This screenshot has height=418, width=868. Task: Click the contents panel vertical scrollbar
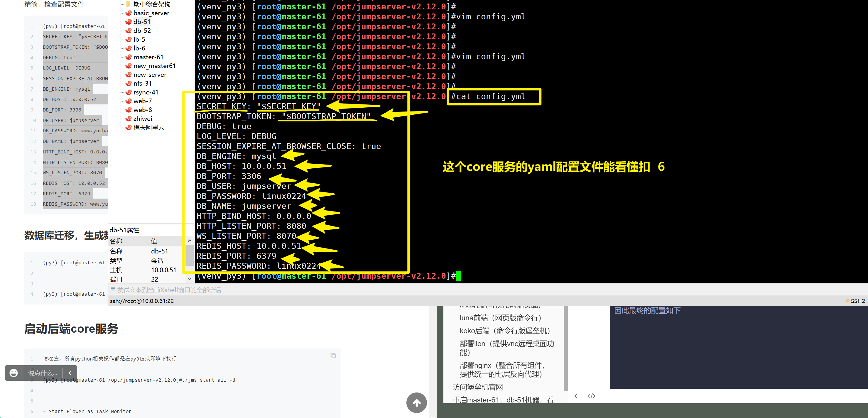565,348
